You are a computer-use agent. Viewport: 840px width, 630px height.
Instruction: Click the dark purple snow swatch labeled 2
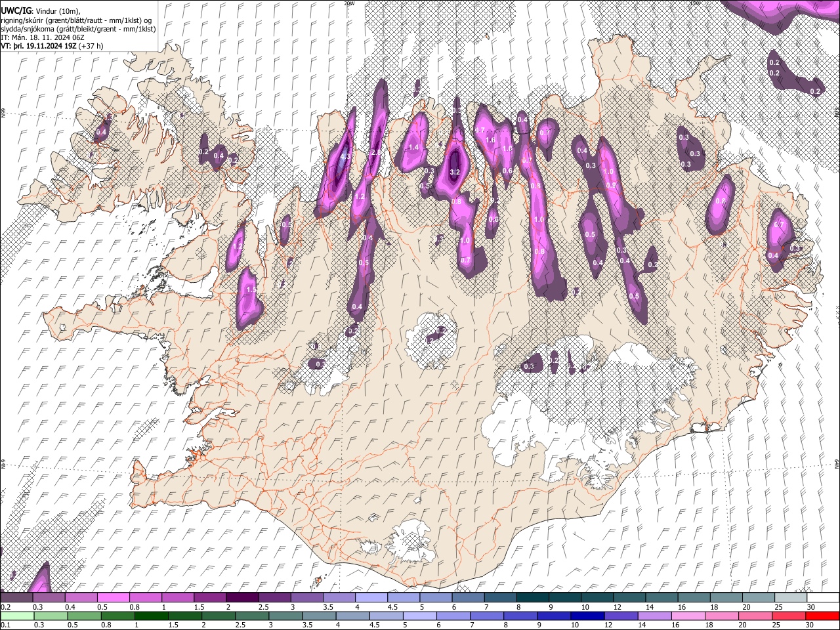[242, 598]
